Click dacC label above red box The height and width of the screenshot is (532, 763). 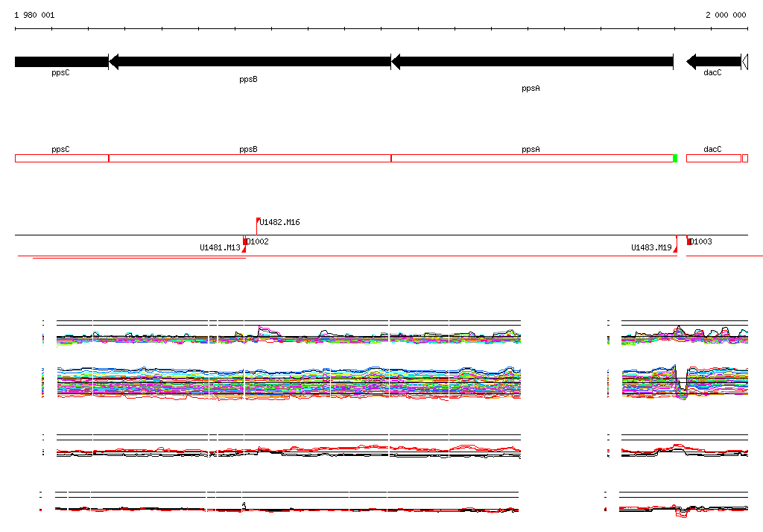(x=712, y=150)
